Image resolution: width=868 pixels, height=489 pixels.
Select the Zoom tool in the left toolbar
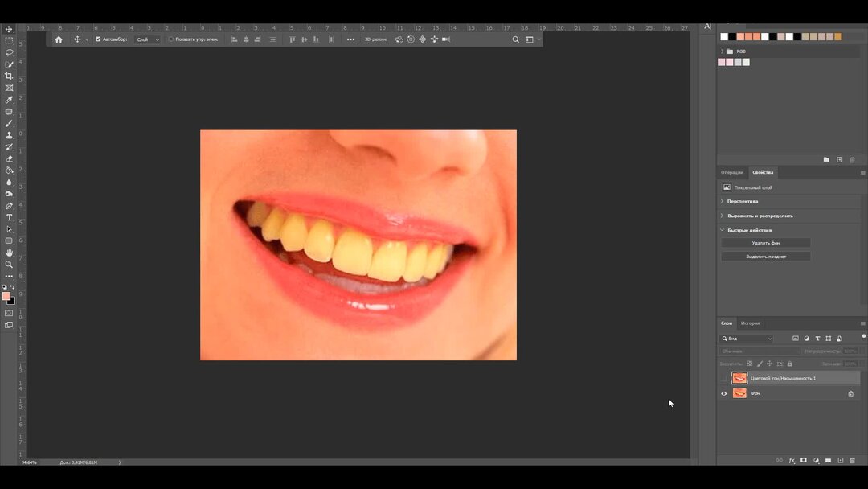tap(9, 265)
